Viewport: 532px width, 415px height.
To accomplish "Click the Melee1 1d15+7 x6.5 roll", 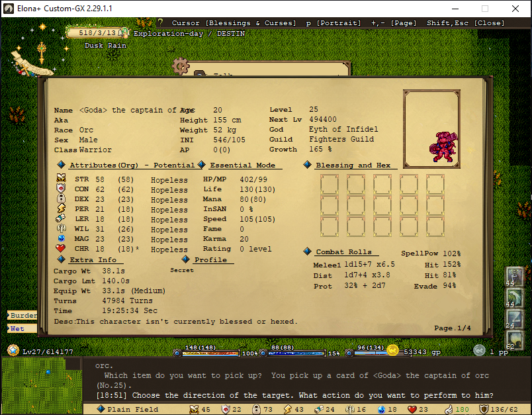I will click(354, 265).
